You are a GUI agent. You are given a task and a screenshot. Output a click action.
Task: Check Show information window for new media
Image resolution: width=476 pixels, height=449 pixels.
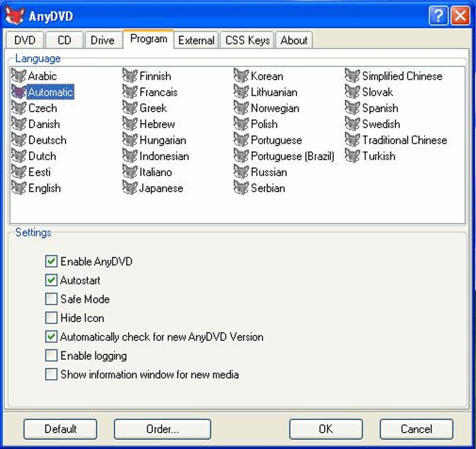[51, 374]
